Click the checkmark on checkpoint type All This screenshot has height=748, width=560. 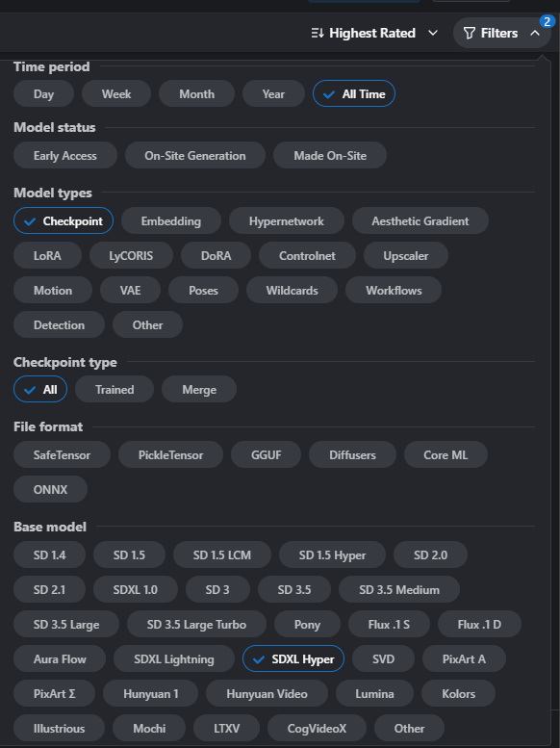tap(30, 390)
